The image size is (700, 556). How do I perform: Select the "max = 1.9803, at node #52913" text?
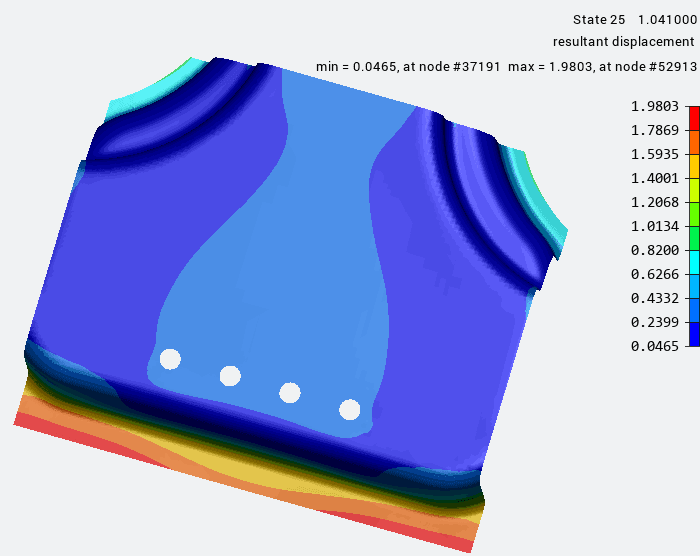(x=602, y=67)
